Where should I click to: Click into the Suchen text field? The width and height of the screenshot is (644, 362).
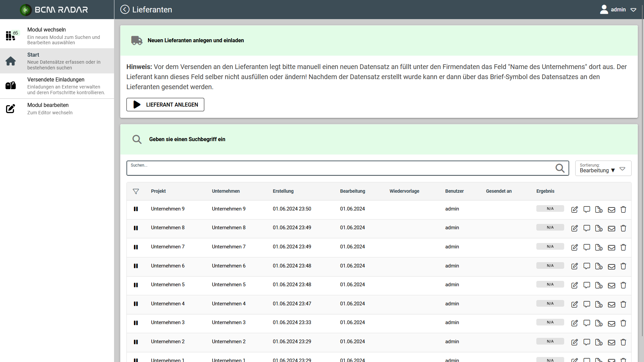click(x=335, y=169)
